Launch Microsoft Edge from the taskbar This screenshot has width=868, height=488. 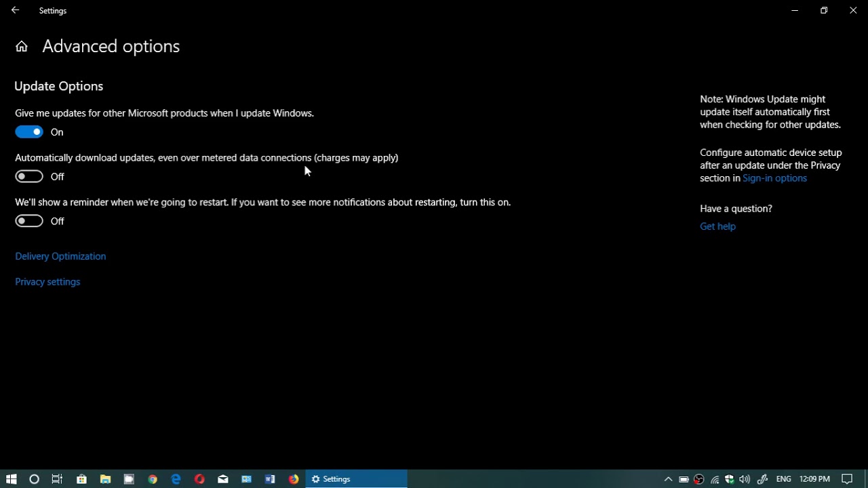tap(176, 479)
